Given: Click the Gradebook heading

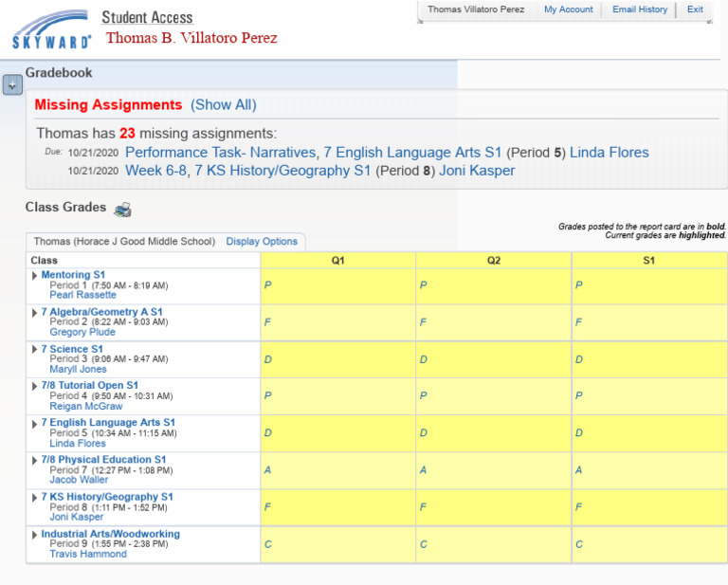Looking at the screenshot, I should pyautogui.click(x=59, y=73).
